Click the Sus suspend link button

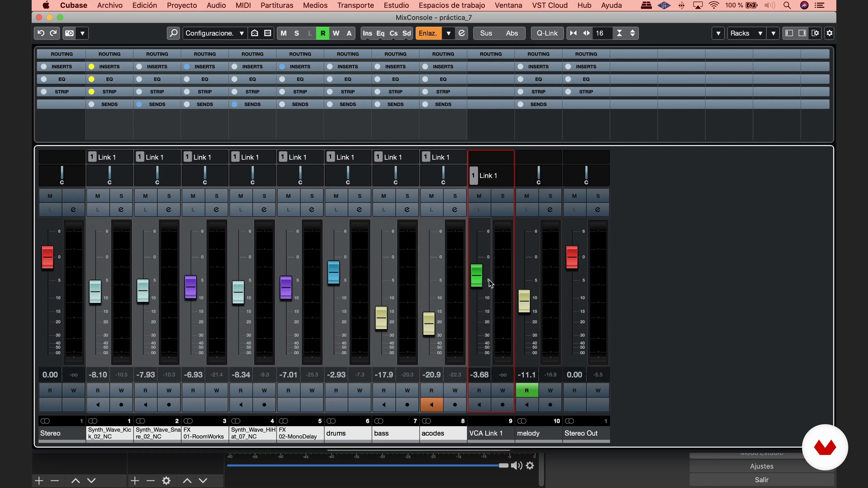(x=486, y=33)
